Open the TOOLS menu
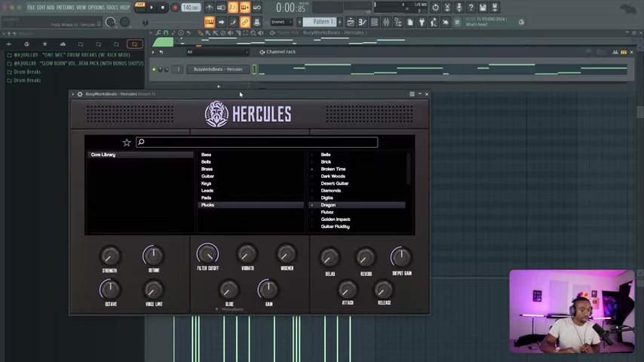Image resolution: width=644 pixels, height=362 pixels. [112, 8]
